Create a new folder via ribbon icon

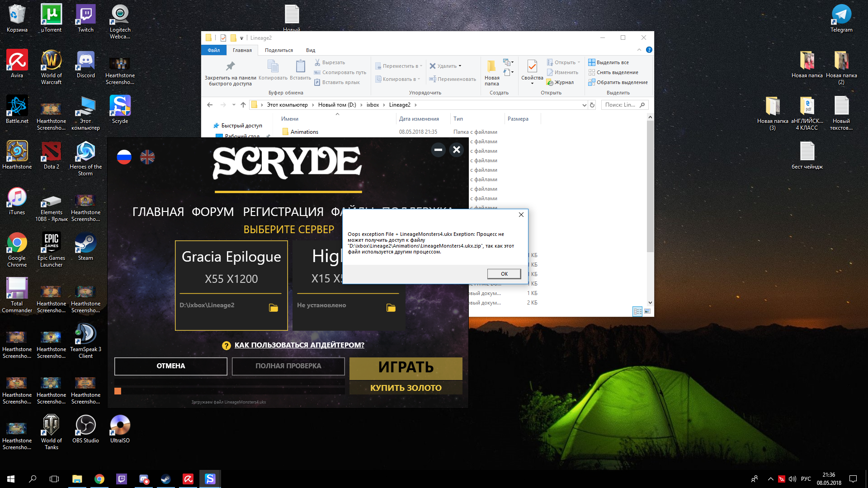pyautogui.click(x=491, y=67)
